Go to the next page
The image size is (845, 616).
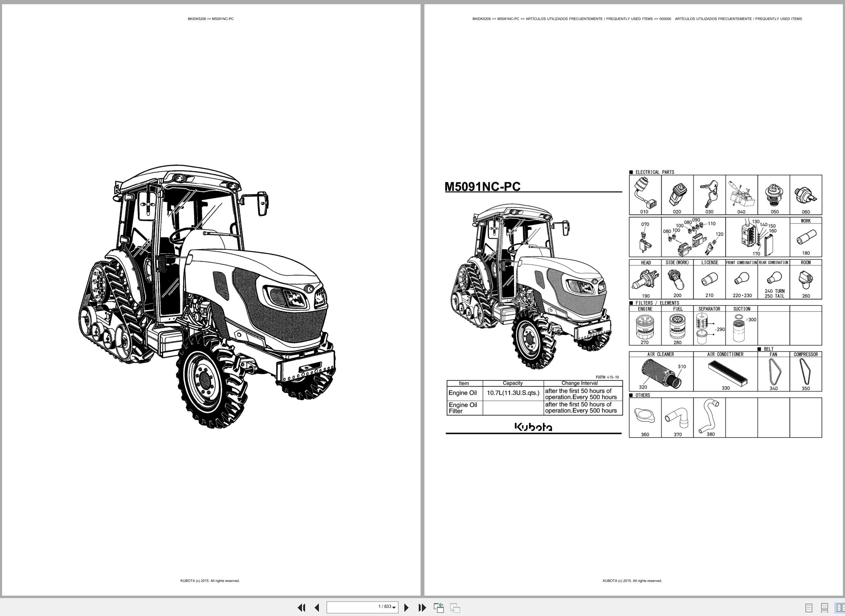(407, 608)
